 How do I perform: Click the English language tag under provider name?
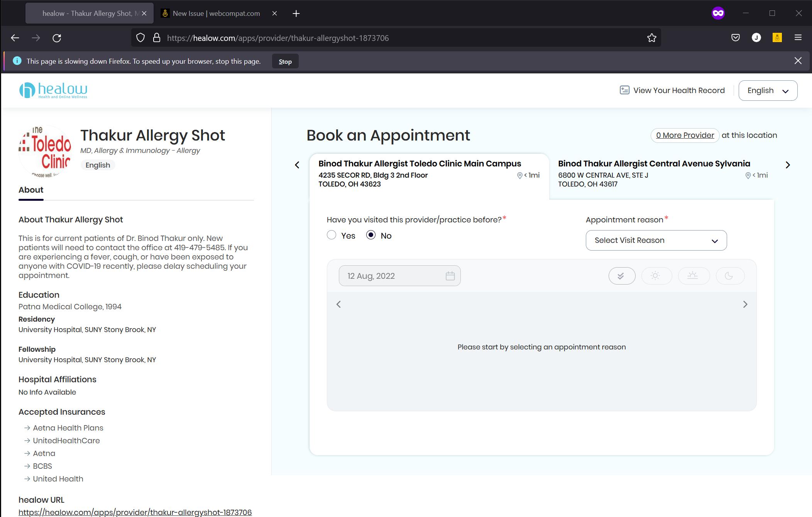(98, 165)
